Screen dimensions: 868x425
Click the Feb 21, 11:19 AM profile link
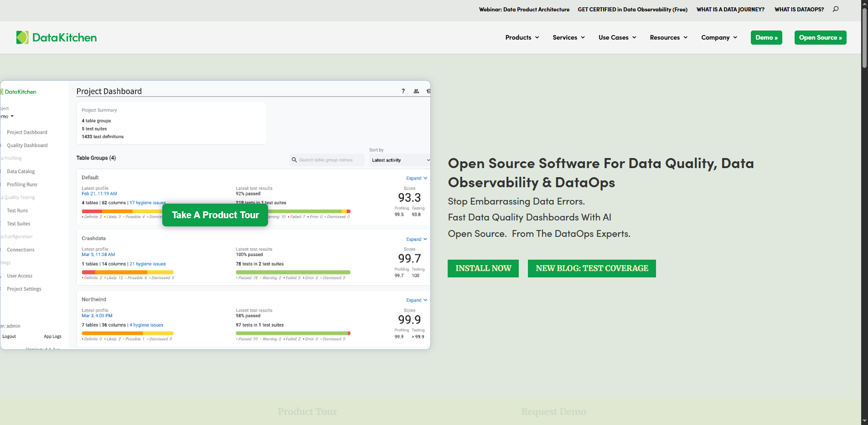click(99, 194)
